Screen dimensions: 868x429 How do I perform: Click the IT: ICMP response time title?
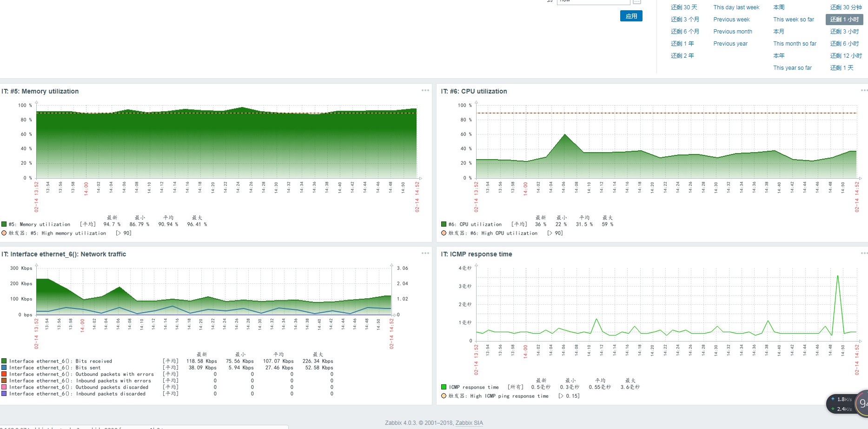[x=477, y=254]
